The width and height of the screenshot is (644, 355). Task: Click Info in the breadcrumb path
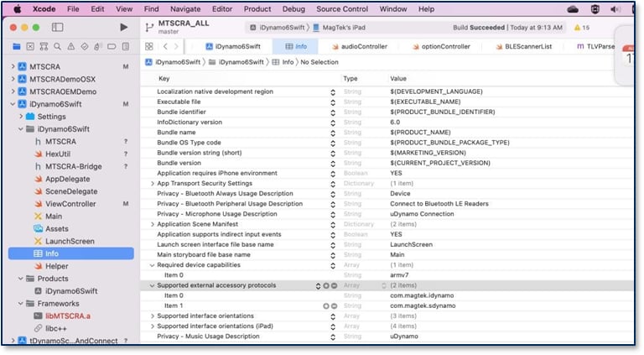[288, 62]
